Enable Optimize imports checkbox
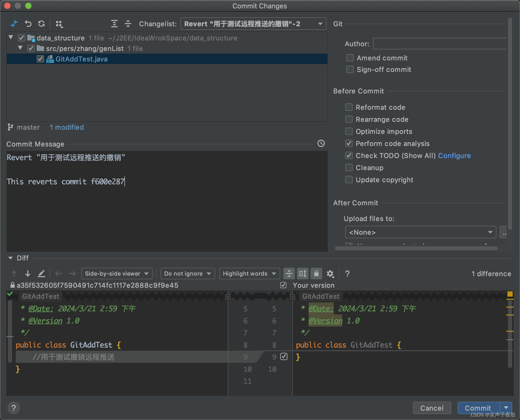The width and height of the screenshot is (520, 420). (x=349, y=131)
